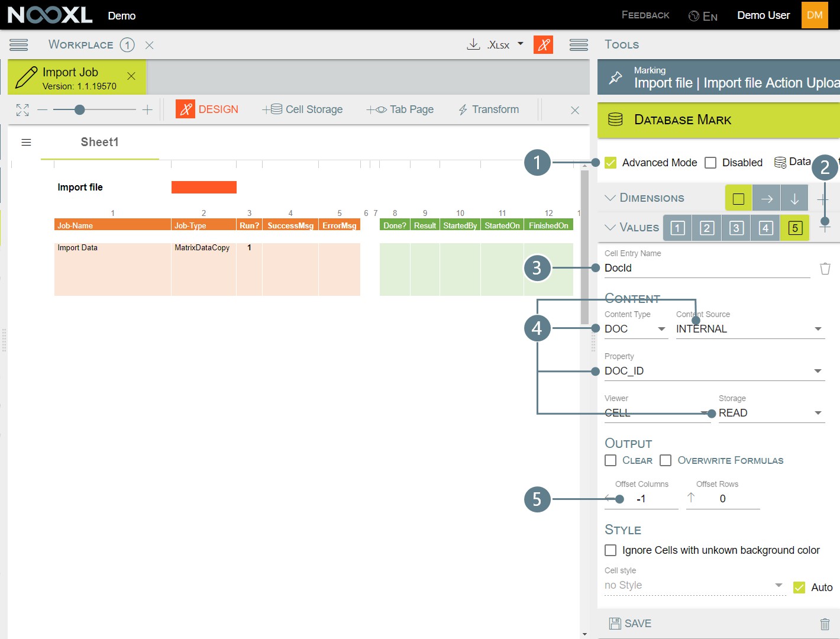Click the zoom in plus icon

[x=147, y=110]
